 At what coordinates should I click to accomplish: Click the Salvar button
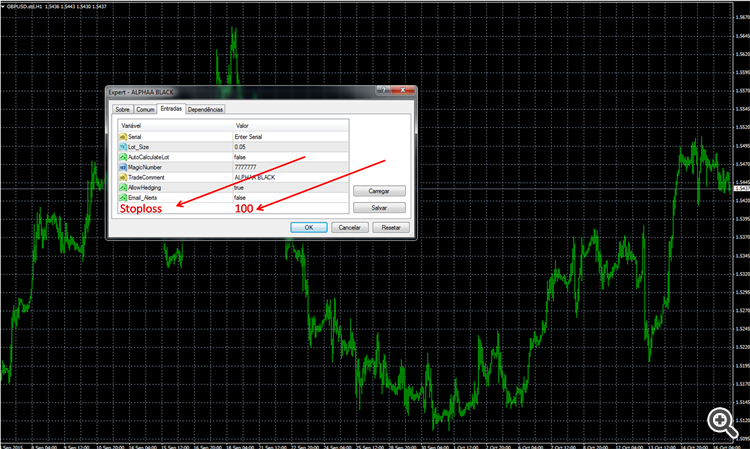click(379, 208)
